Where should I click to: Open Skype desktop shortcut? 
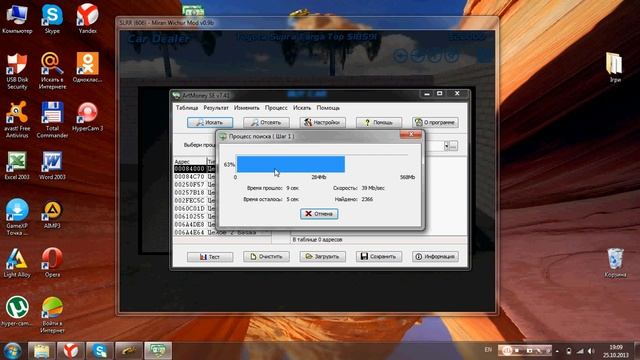pyautogui.click(x=52, y=19)
